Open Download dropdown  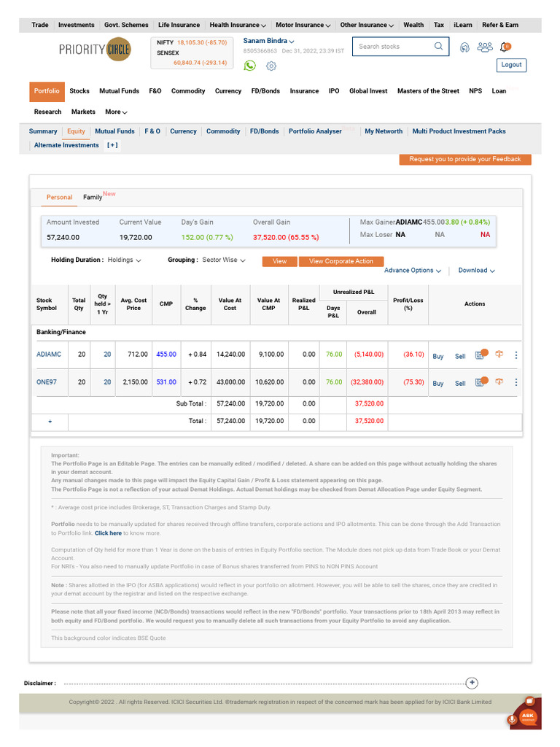[x=476, y=271]
